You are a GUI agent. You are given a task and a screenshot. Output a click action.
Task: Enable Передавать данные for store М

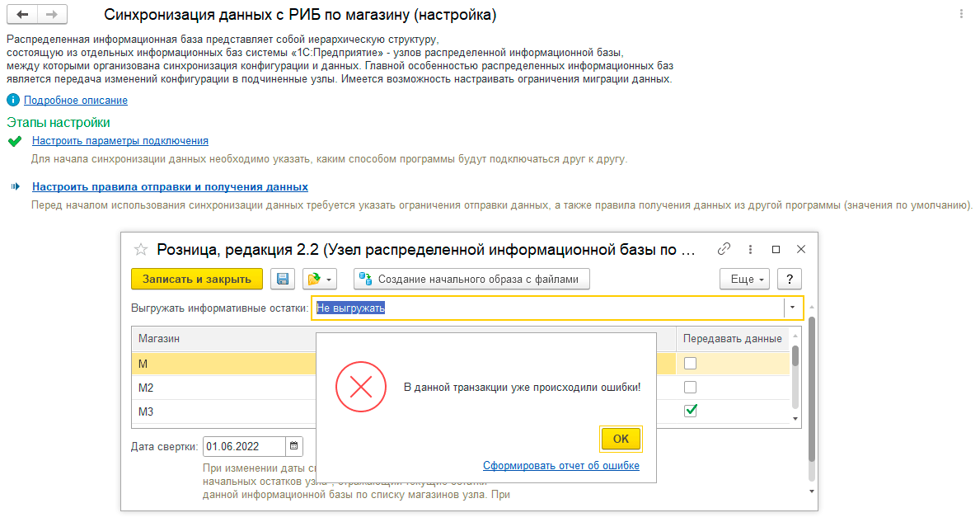click(x=691, y=363)
